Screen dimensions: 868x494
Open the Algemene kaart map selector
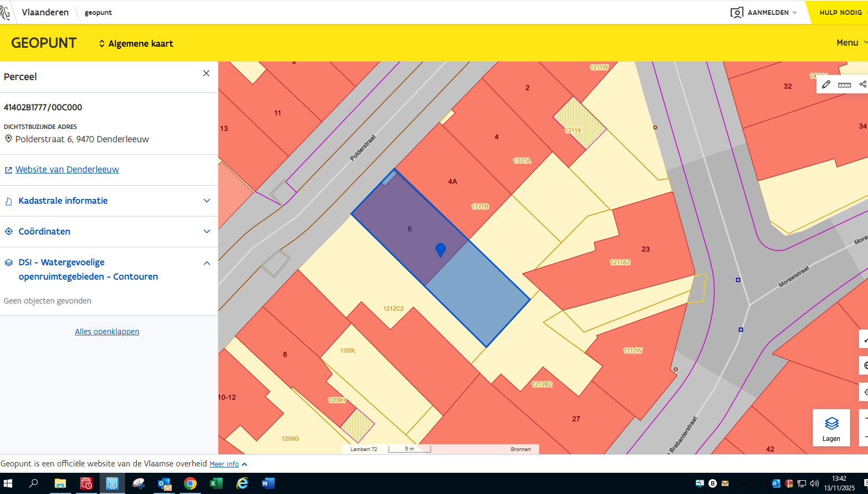pyautogui.click(x=136, y=44)
